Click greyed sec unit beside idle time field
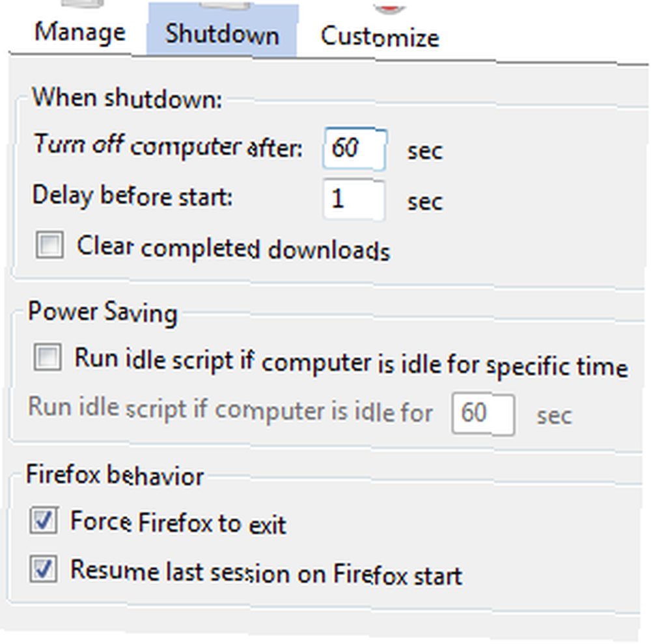This screenshot has height=644, width=651. (554, 416)
